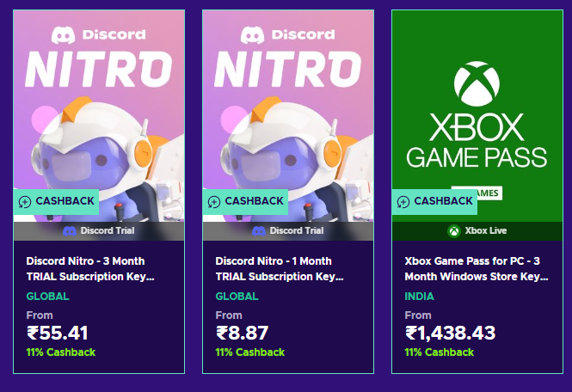Click the Xbox Game Pass cover image
The width and height of the screenshot is (572, 392).
[x=477, y=116]
